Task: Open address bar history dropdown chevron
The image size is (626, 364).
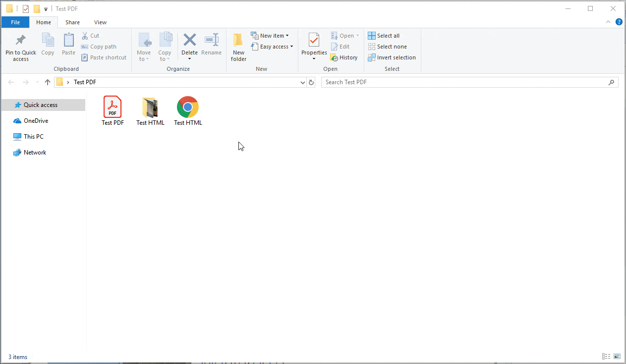Action: click(x=303, y=83)
